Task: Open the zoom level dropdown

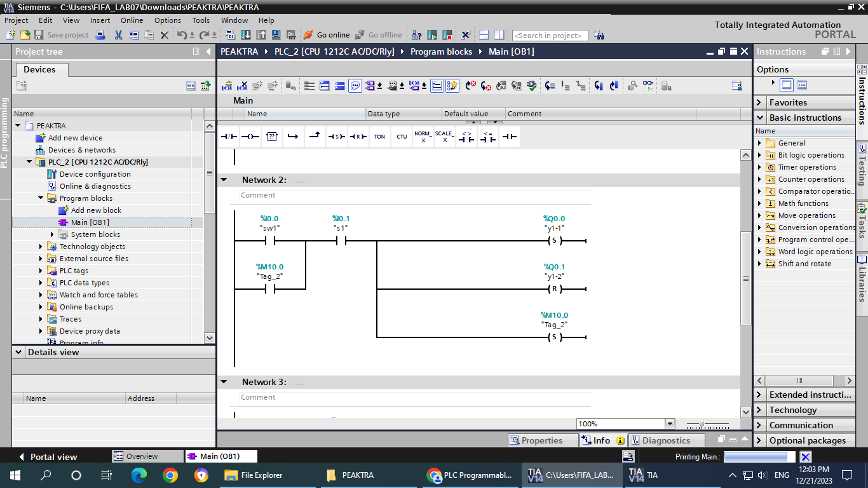Action: [669, 424]
